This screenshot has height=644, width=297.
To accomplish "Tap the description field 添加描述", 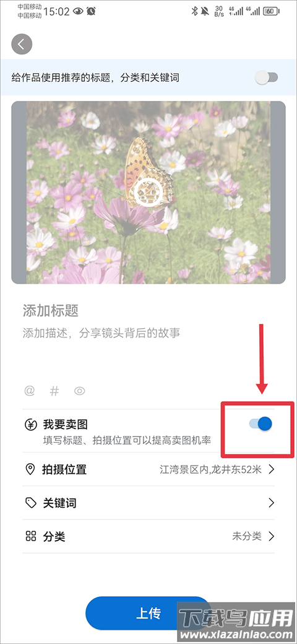I will coord(101,333).
